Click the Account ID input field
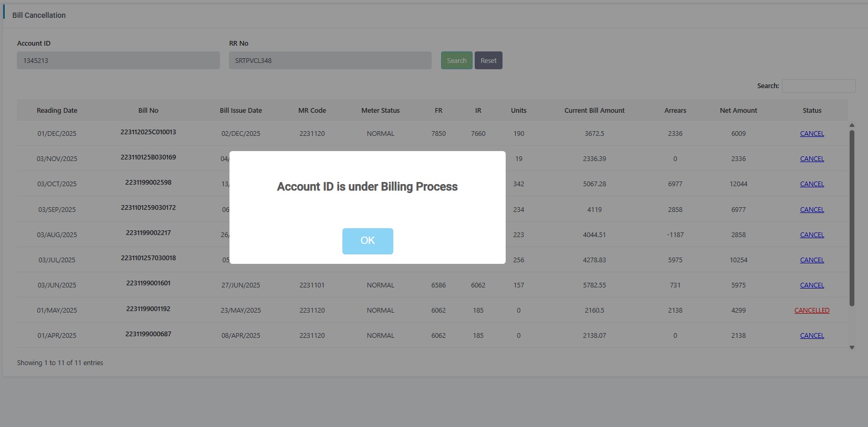The height and width of the screenshot is (427, 868). [118, 60]
